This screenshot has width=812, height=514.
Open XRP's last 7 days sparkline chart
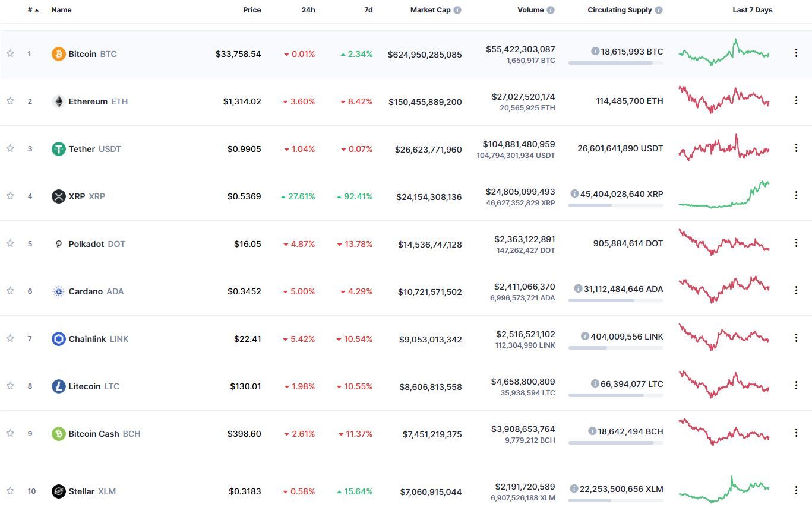tap(724, 195)
